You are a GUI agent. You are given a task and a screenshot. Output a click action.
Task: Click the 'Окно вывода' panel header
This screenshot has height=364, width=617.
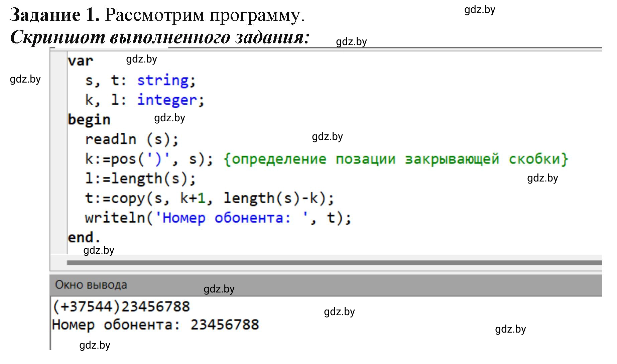(x=326, y=285)
